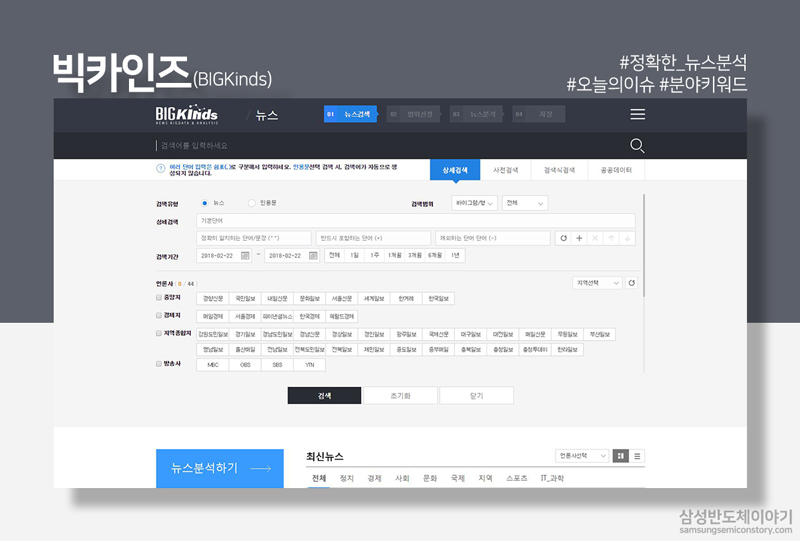Click the BIGKinds logo
This screenshot has width=800, height=541.
pos(187,115)
